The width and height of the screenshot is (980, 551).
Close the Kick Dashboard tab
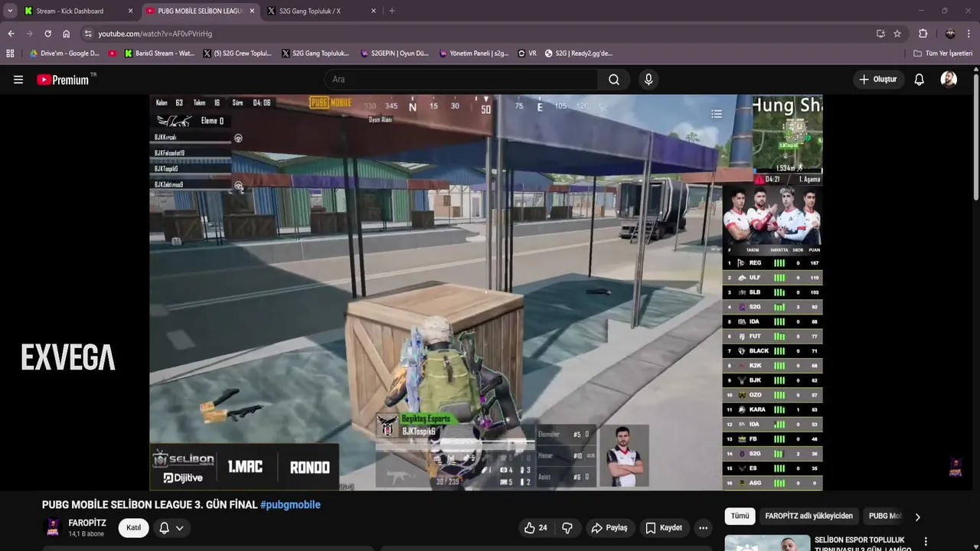[x=130, y=11]
